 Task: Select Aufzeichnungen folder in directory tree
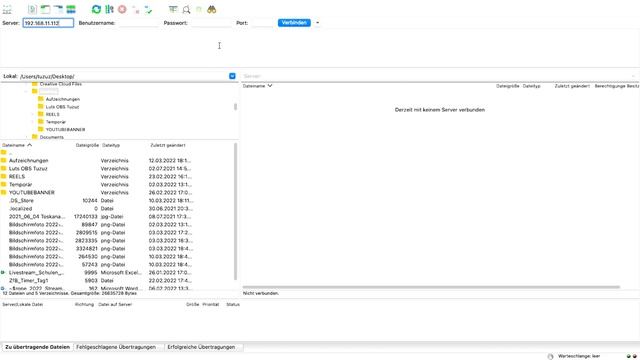click(x=63, y=99)
